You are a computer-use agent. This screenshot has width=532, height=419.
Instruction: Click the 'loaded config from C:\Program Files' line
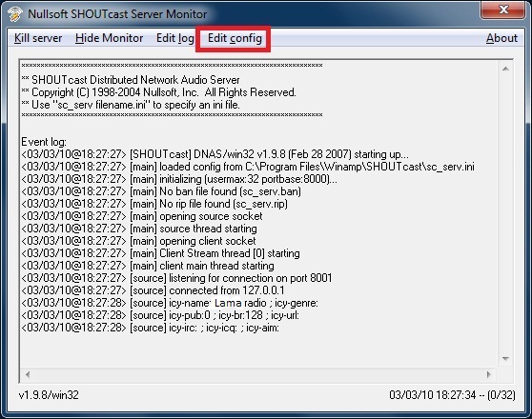[x=248, y=167]
